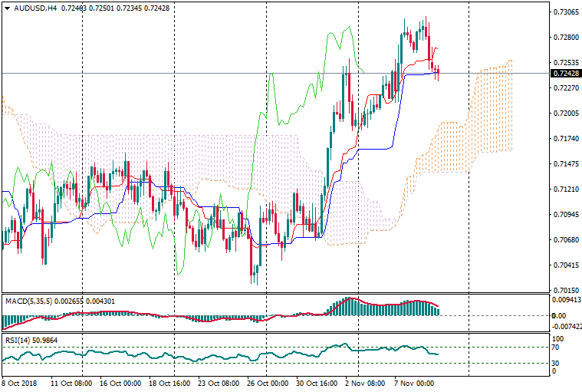
Task: Select the orange projected cloud at far right
Action: click(495, 107)
